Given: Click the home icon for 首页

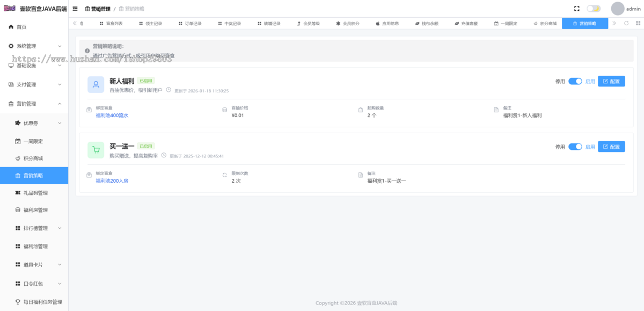Looking at the screenshot, I should 11,27.
